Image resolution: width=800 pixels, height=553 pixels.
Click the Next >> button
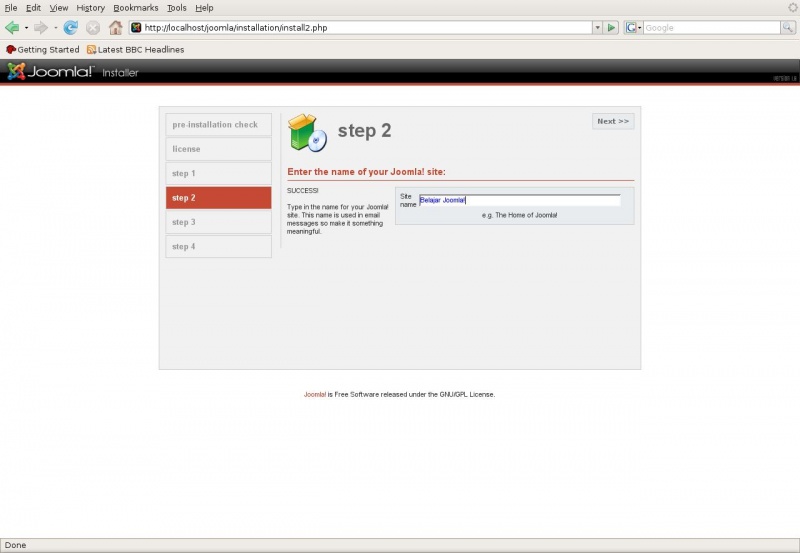pos(613,121)
